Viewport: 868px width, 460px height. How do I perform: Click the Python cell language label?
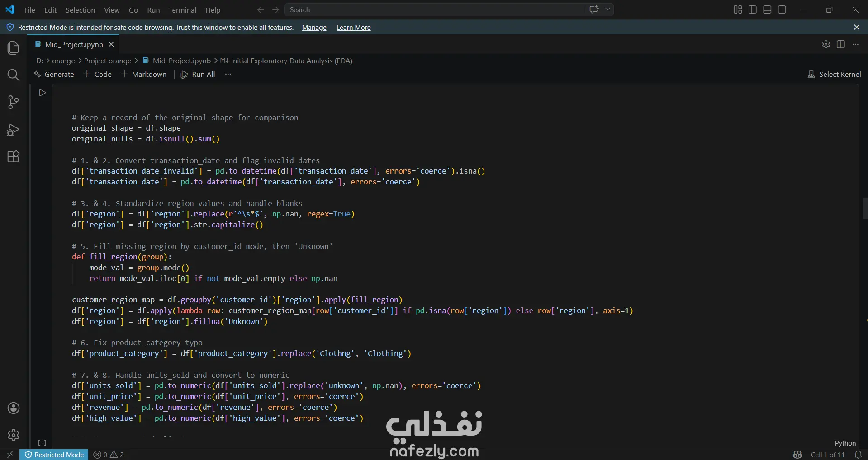(845, 443)
